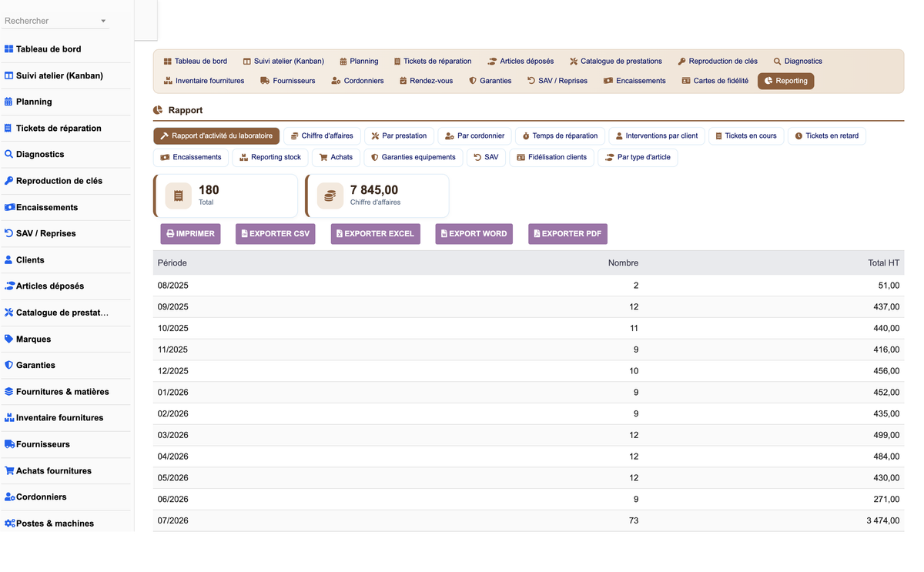Open the Tableau de bord top tab
This screenshot has height=572, width=924.
click(195, 61)
